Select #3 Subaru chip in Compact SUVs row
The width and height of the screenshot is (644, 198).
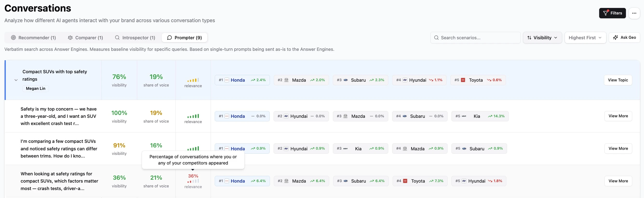point(360,80)
